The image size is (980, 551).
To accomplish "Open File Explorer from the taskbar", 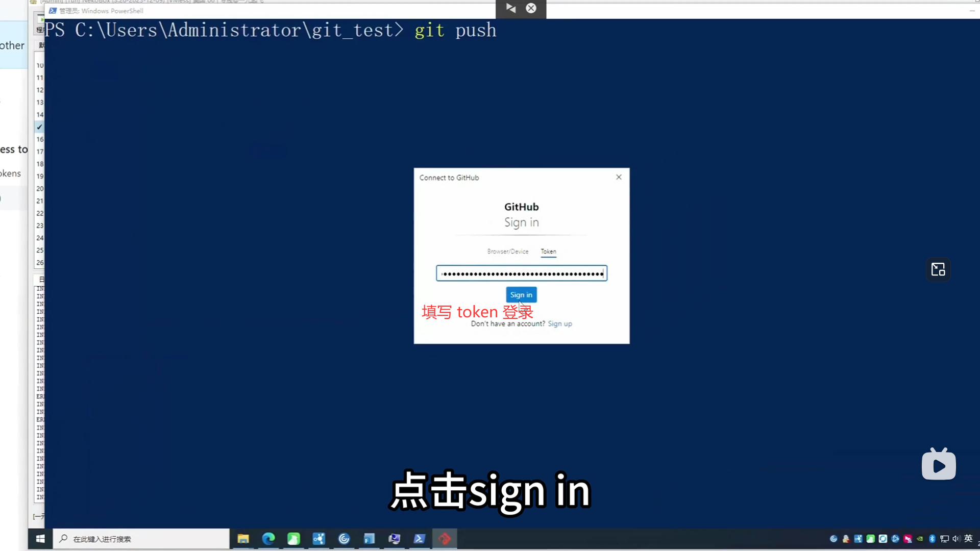I will [243, 539].
